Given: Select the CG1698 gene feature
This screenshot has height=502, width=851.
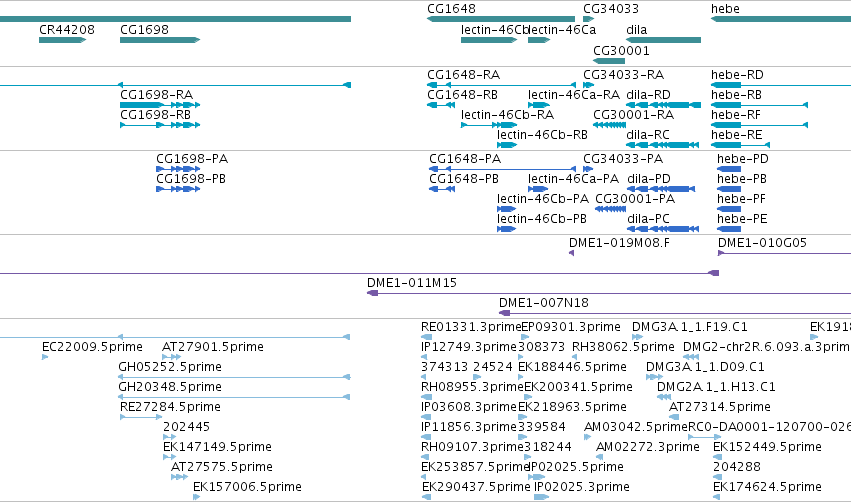Looking at the screenshot, I should click(x=160, y=40).
